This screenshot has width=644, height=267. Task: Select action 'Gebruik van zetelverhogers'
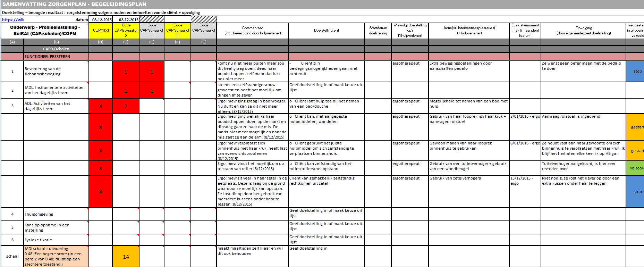pyautogui.click(x=469, y=191)
